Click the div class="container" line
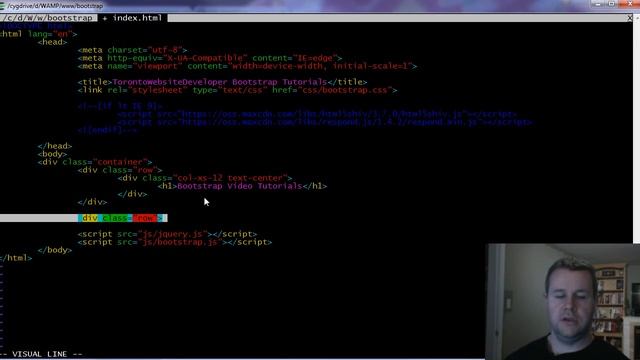Screen dimensions: 640x360 [95, 162]
